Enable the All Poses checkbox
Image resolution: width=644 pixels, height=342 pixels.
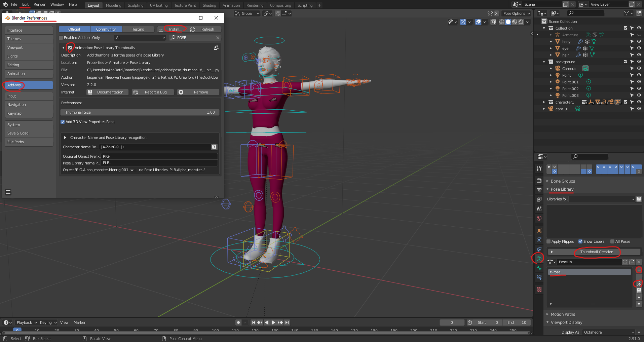[x=612, y=241]
